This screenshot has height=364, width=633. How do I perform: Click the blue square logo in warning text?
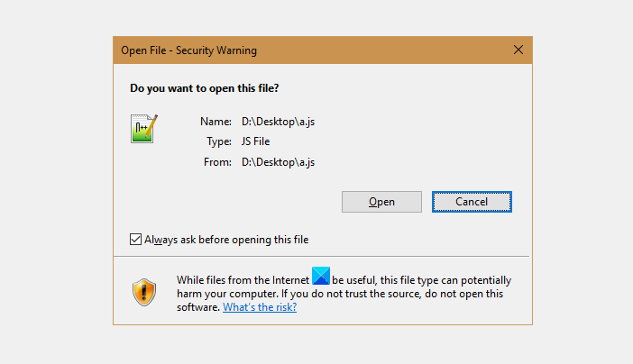tap(320, 280)
